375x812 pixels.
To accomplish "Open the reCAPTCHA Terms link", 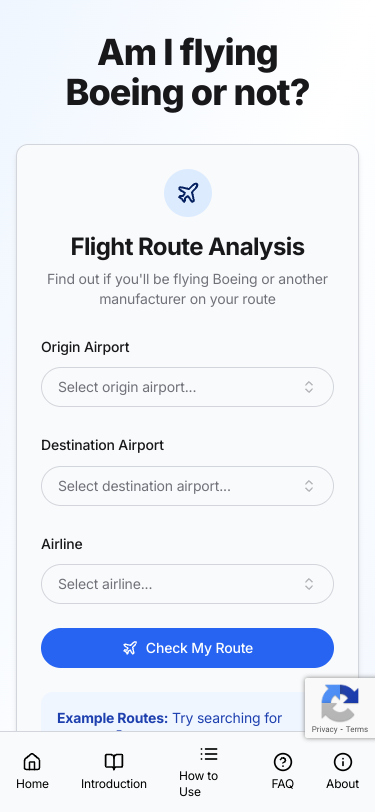I will click(357, 729).
